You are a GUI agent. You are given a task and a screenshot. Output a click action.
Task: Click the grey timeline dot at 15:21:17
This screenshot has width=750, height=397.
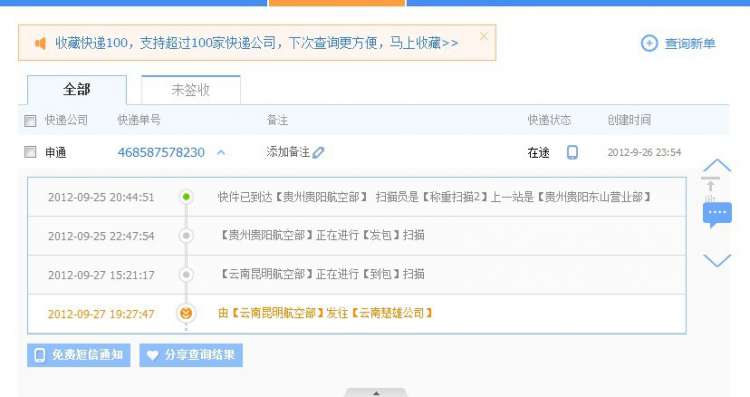coord(186,275)
